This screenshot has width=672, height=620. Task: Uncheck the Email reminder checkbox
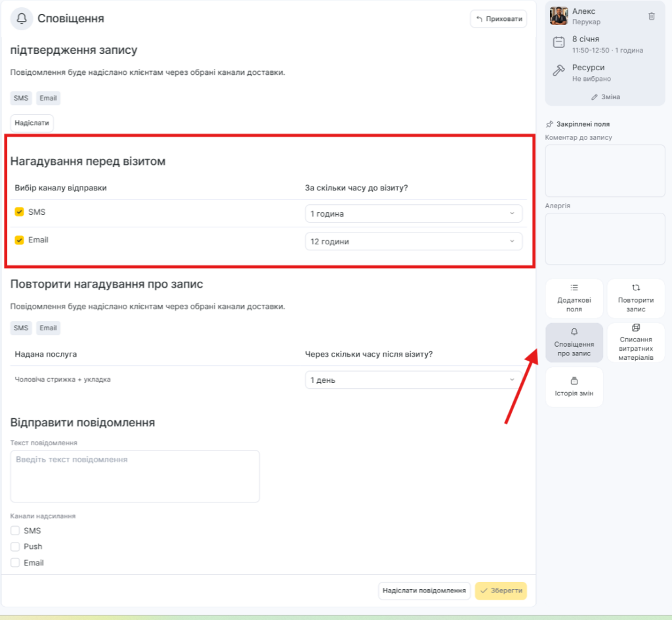click(x=20, y=240)
